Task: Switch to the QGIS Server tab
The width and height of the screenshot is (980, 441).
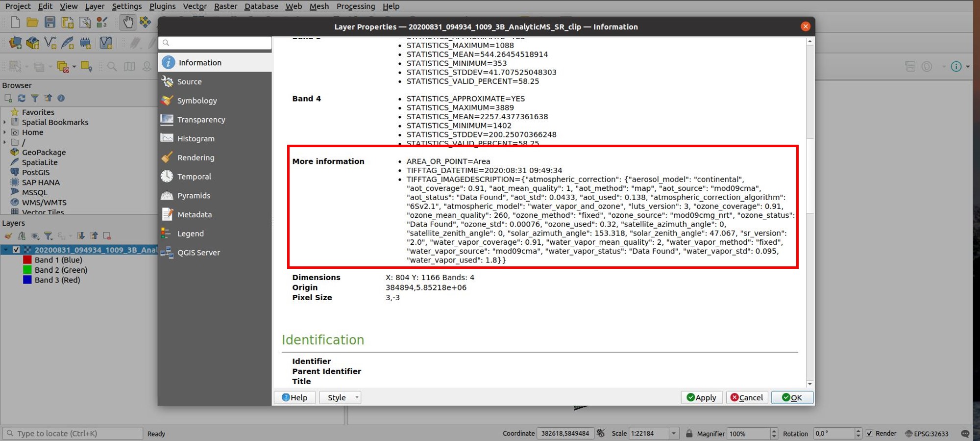Action: pos(215,252)
